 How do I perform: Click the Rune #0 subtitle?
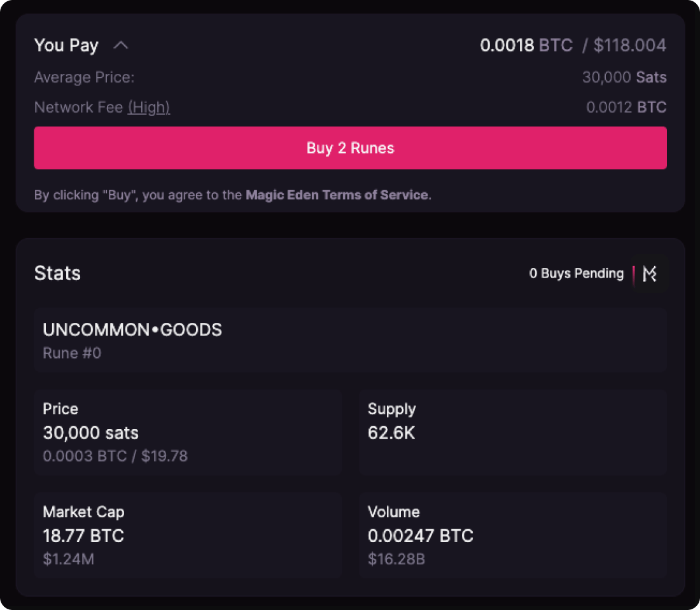click(72, 353)
